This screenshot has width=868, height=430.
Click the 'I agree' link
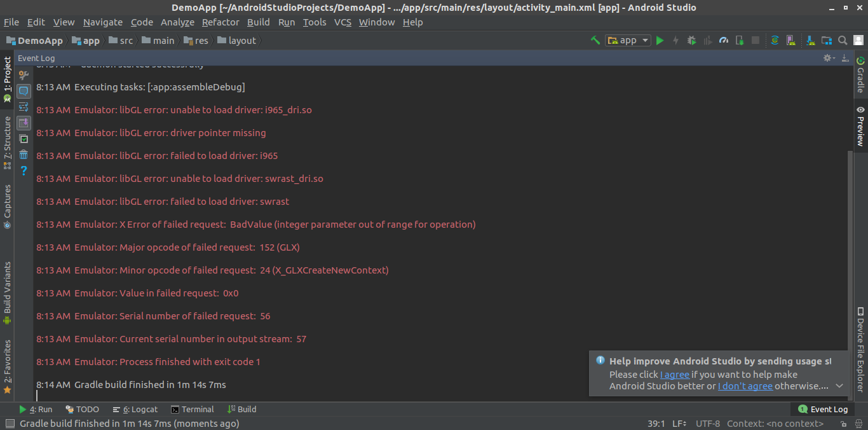(x=674, y=375)
